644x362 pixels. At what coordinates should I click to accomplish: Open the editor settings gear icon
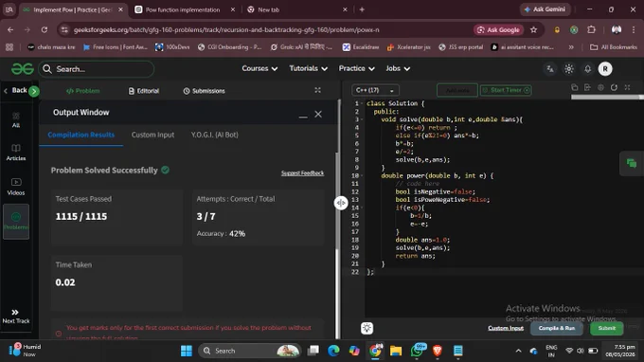click(600, 87)
